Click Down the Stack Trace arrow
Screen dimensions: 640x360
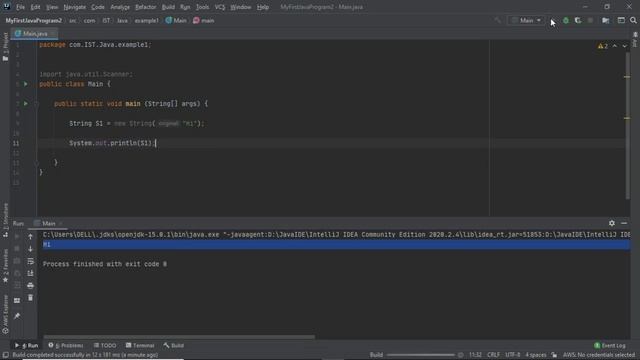[x=30, y=249]
